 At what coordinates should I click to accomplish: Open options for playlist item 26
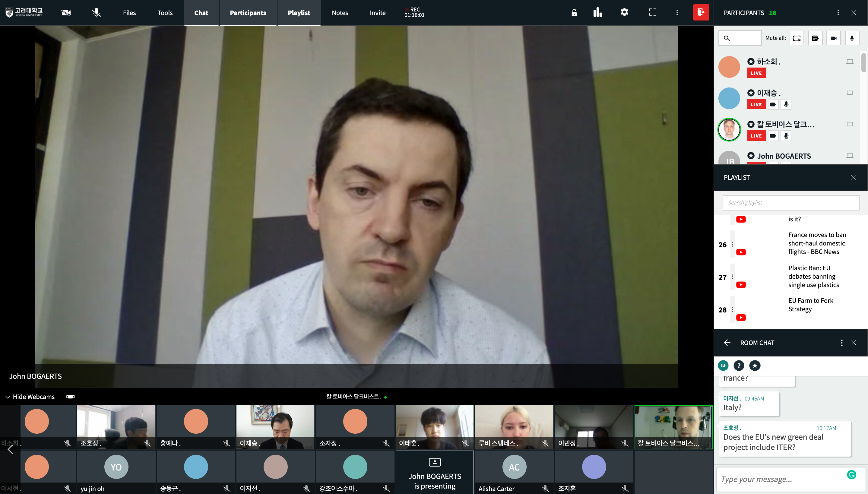coord(732,244)
